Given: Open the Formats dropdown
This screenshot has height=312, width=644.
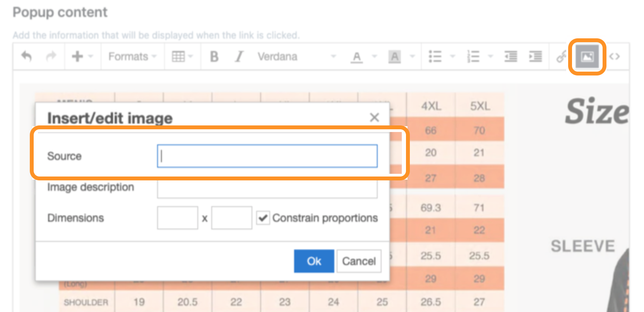Looking at the screenshot, I should coord(132,57).
